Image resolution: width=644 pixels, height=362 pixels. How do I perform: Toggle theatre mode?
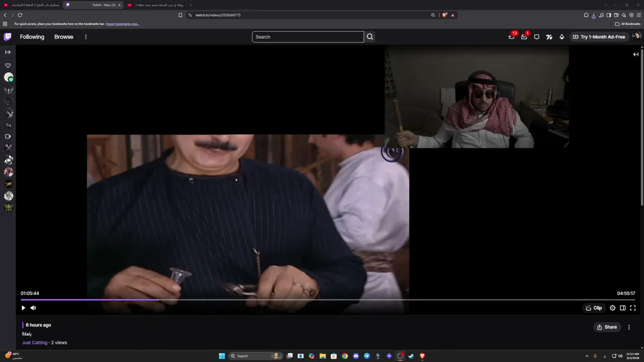(x=623, y=308)
